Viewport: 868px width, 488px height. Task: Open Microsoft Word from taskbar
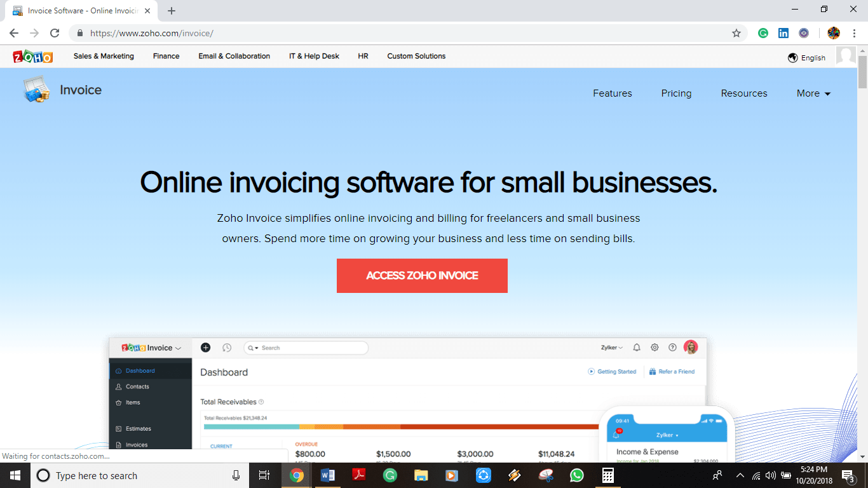tap(328, 475)
